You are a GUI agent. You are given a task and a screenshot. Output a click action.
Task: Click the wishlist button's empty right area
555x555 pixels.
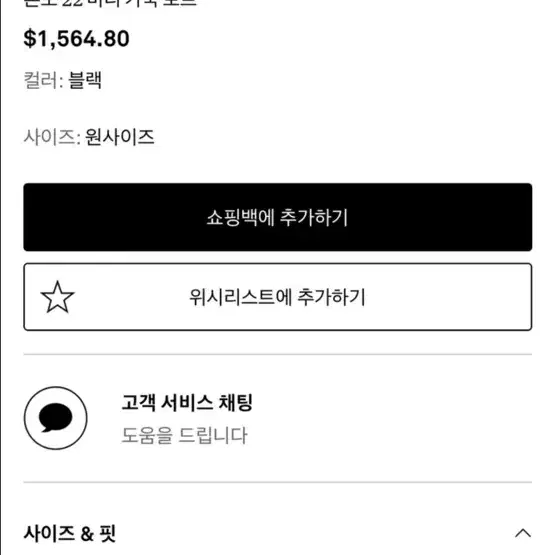(450, 297)
